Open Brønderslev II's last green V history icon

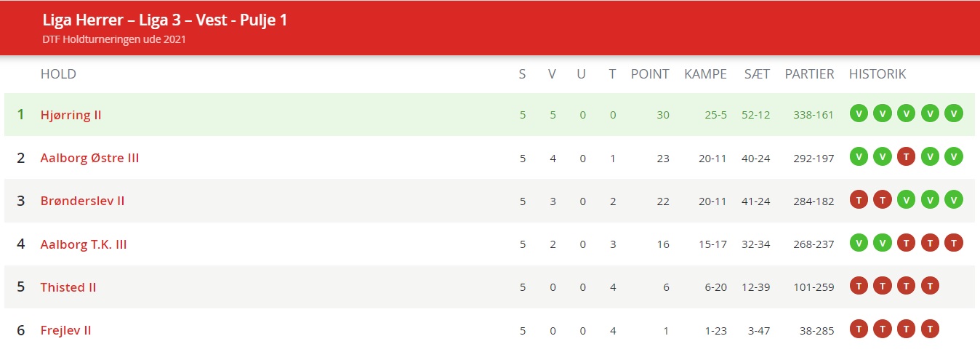point(953,200)
